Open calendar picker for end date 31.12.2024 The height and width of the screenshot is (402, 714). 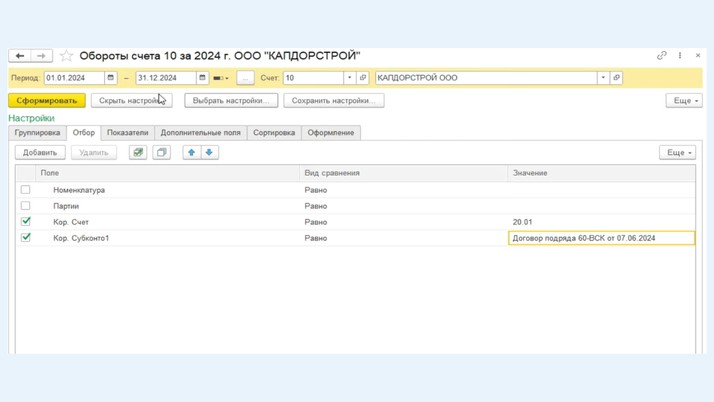pos(202,78)
